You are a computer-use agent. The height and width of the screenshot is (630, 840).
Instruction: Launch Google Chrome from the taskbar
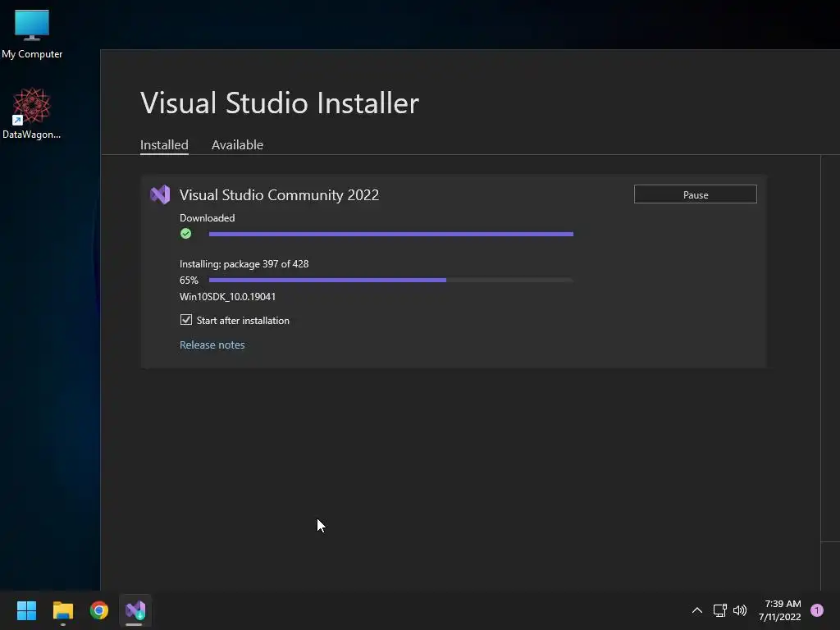coord(99,610)
